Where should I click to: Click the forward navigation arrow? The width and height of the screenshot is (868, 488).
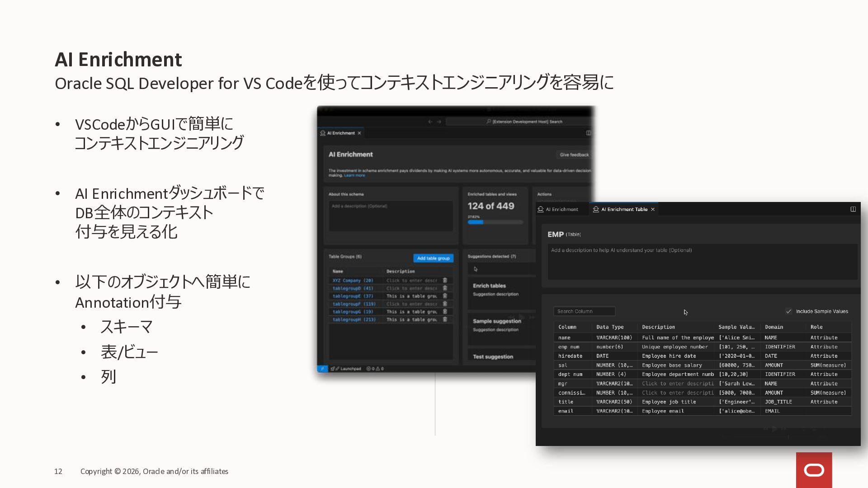point(439,122)
